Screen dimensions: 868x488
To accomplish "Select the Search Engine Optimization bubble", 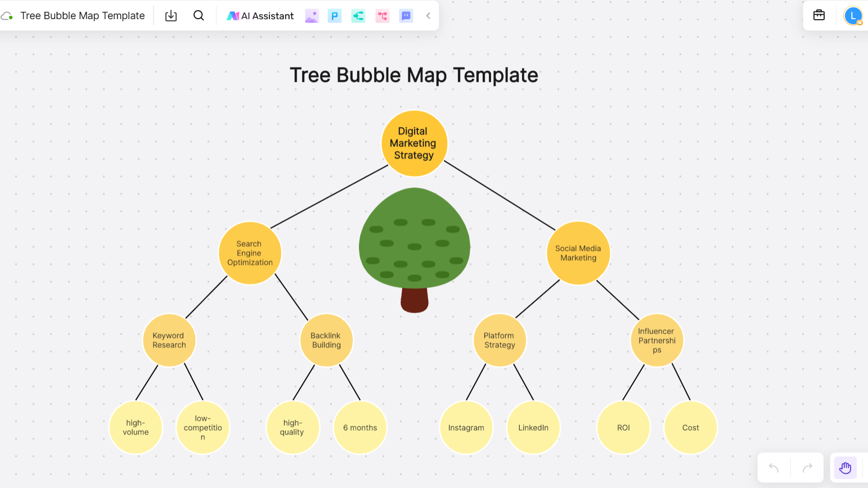I will (250, 253).
